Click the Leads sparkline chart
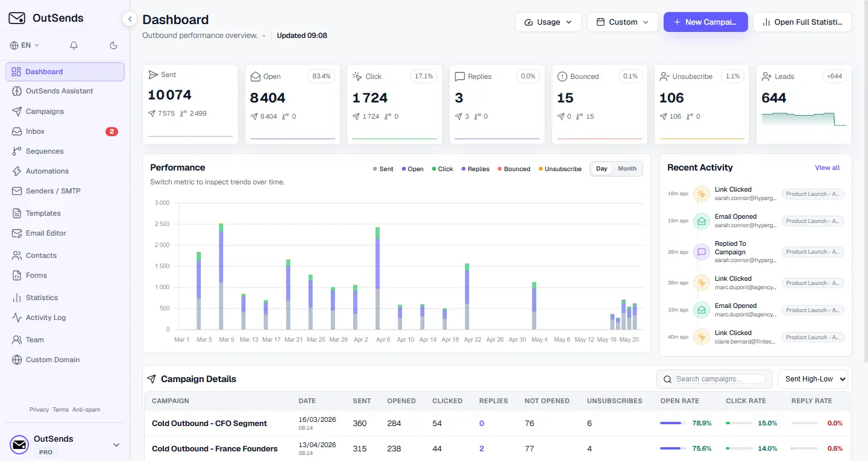 pyautogui.click(x=804, y=119)
